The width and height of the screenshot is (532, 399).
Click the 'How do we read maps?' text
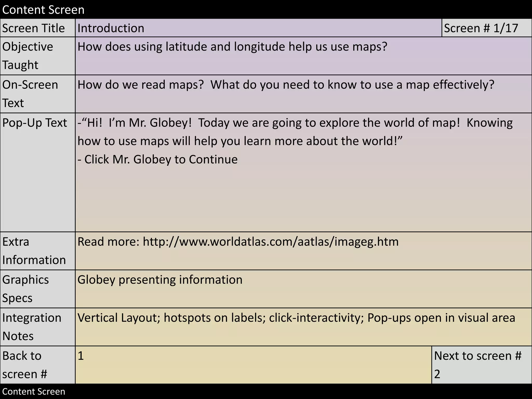coord(141,85)
